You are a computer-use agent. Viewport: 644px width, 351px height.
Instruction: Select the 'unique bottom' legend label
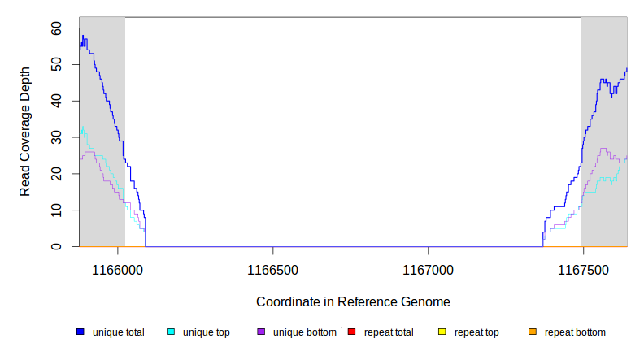coord(305,332)
